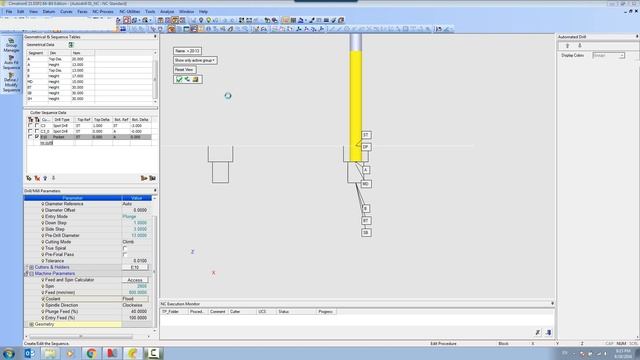Toggle second checkbox in C3 Spot Drill row
640x360 pixels.
coord(37,126)
